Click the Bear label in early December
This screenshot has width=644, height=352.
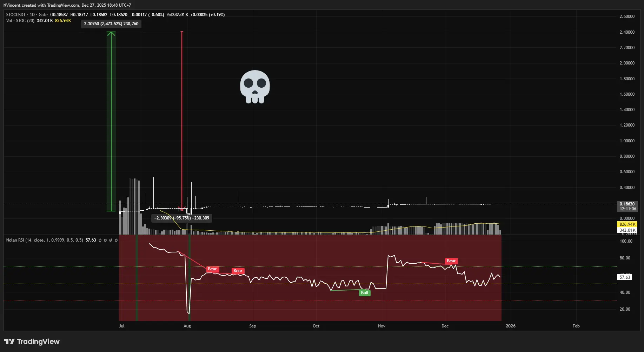(451, 261)
